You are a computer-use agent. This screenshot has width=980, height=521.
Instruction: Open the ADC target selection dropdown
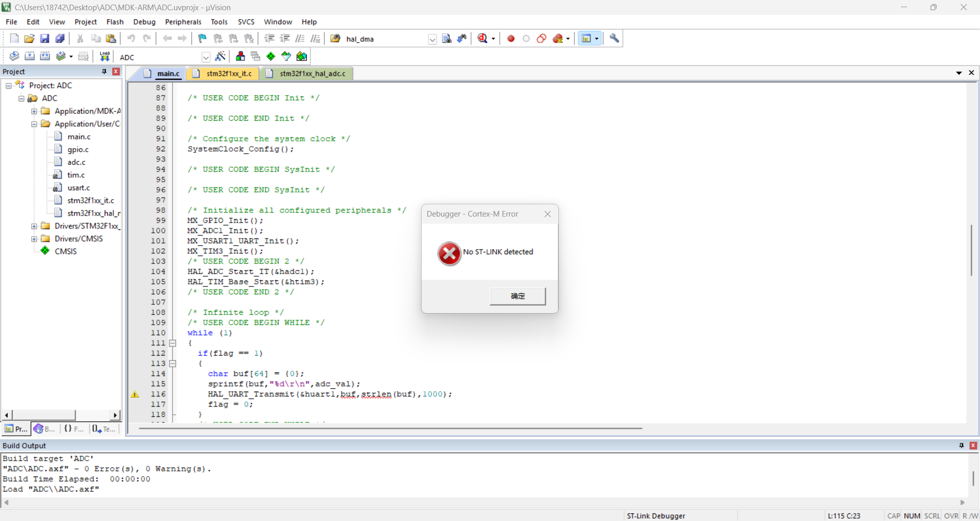point(206,57)
